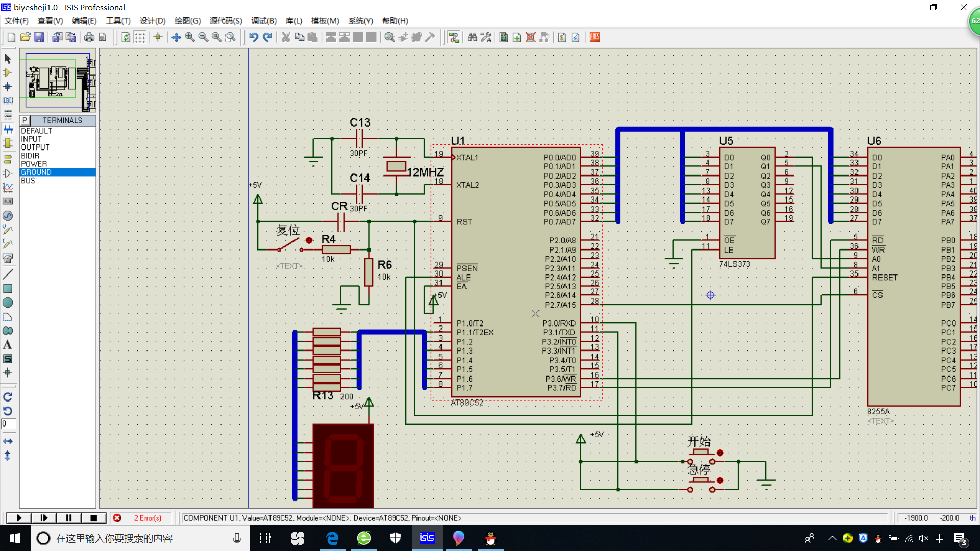Click the Zoom In magnifier icon
Screen dimensions: 980x551
coord(190,37)
